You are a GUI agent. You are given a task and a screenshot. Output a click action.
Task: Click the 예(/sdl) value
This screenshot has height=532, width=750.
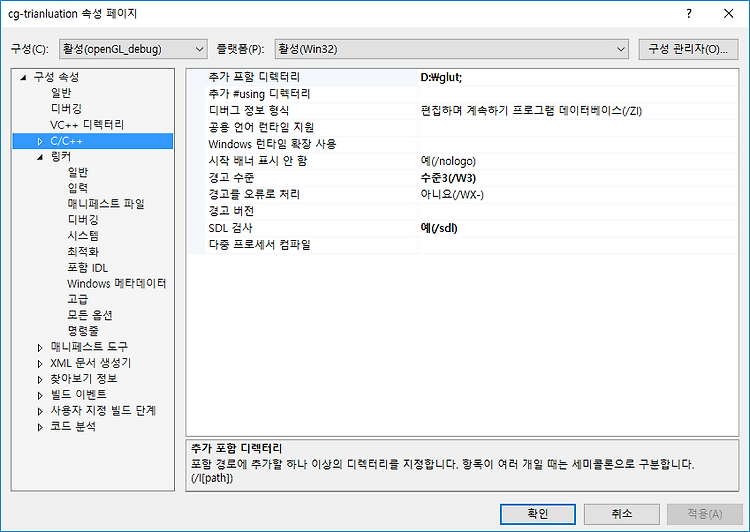(439, 228)
